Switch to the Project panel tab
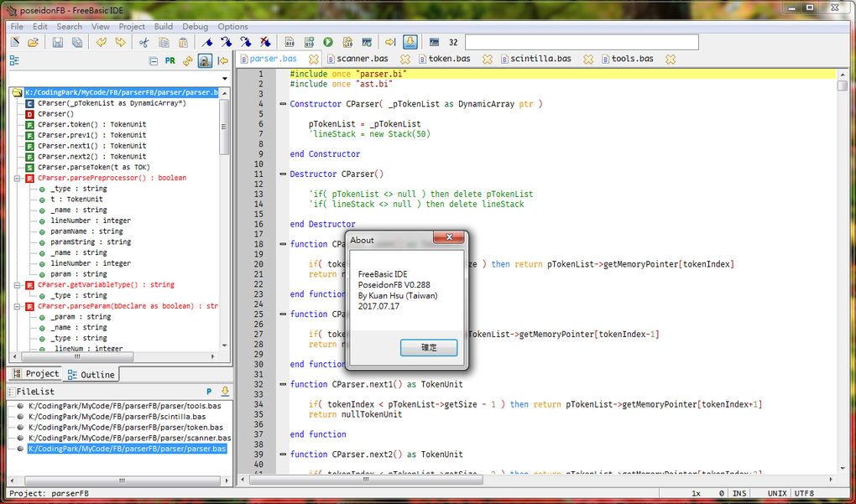Image resolution: width=856 pixels, height=504 pixels. 35,374
